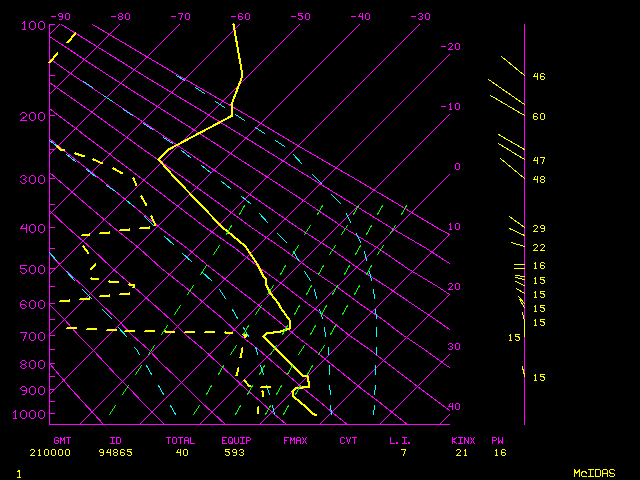Click the 700 pressure level label
The height and width of the screenshot is (480, 640).
point(32,337)
